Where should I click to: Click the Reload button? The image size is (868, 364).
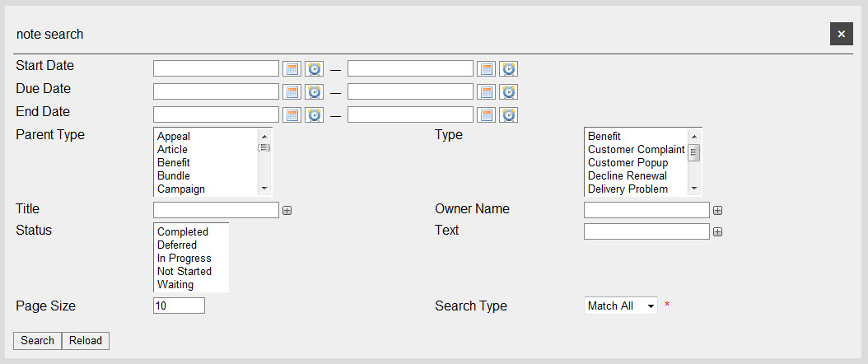coord(86,341)
